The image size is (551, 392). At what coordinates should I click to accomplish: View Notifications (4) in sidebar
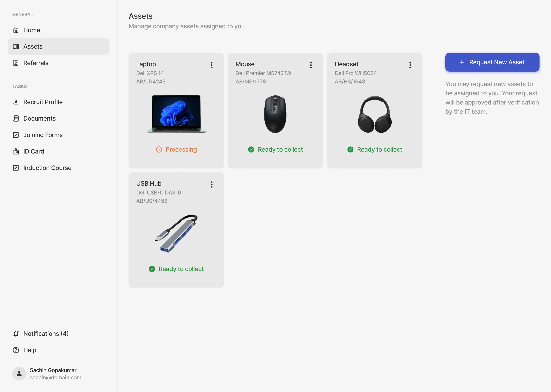58,333
